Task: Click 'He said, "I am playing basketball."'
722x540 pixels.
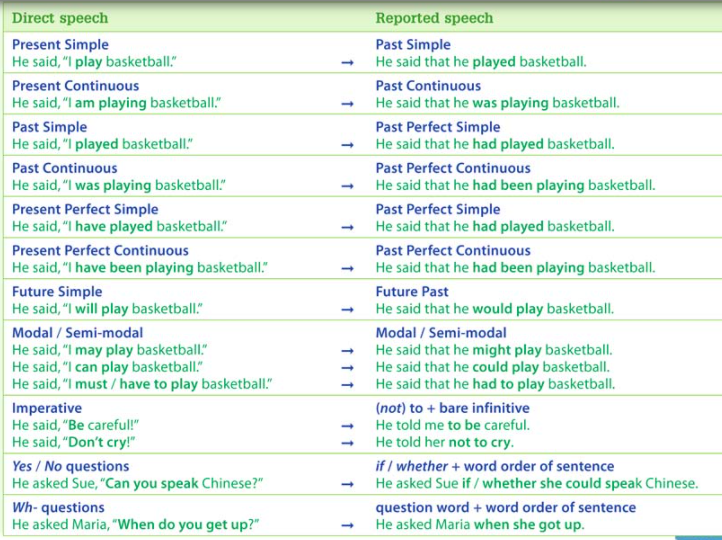Action: click(116, 103)
